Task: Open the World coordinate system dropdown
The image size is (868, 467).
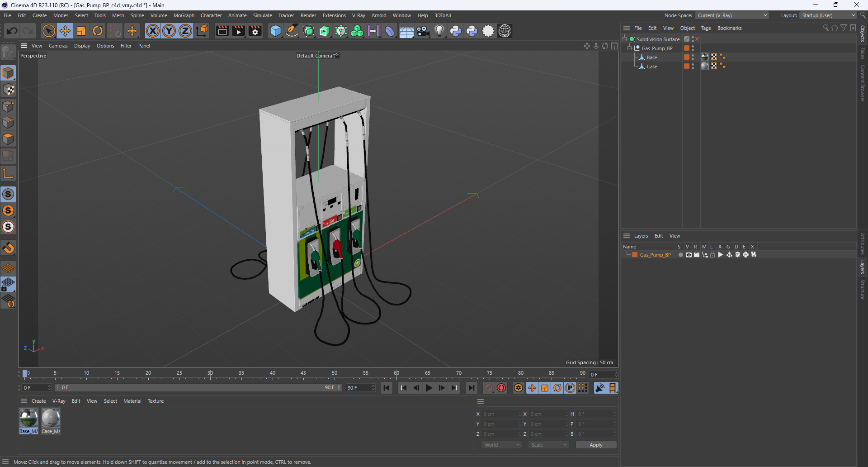Action: click(501, 445)
